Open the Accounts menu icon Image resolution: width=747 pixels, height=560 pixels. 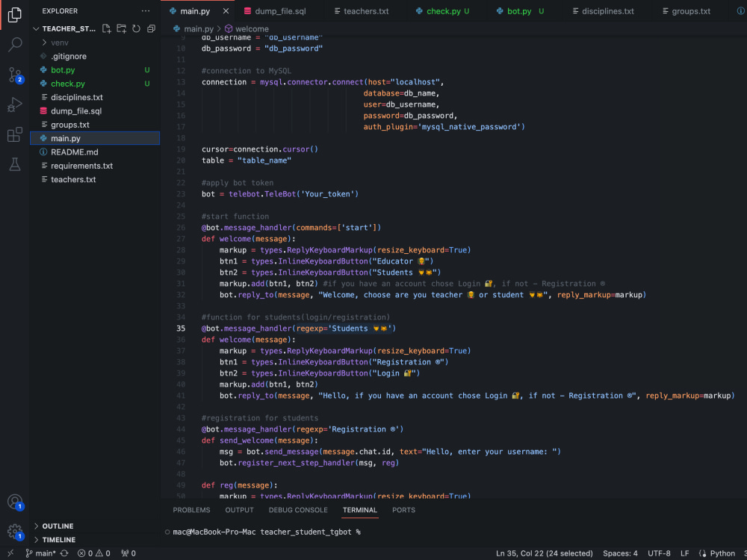(x=14, y=502)
